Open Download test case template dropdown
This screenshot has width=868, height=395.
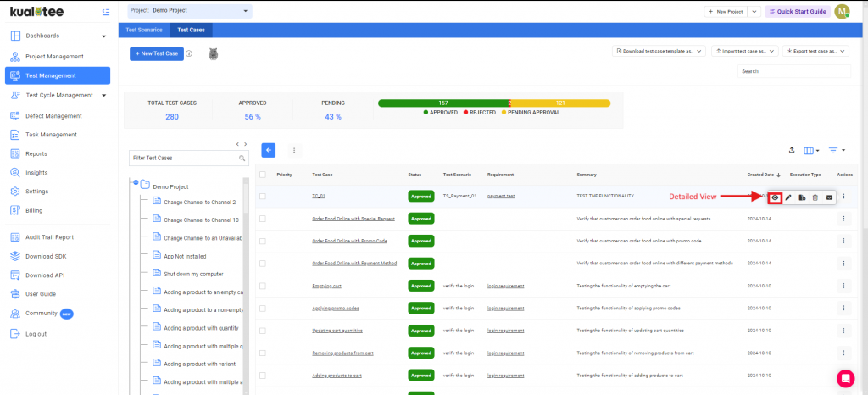click(x=659, y=51)
